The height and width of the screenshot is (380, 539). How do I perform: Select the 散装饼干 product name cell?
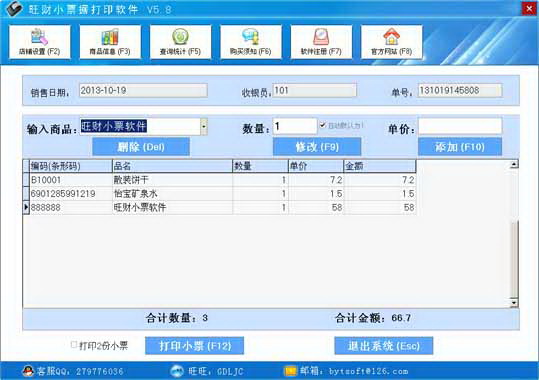tap(172, 180)
